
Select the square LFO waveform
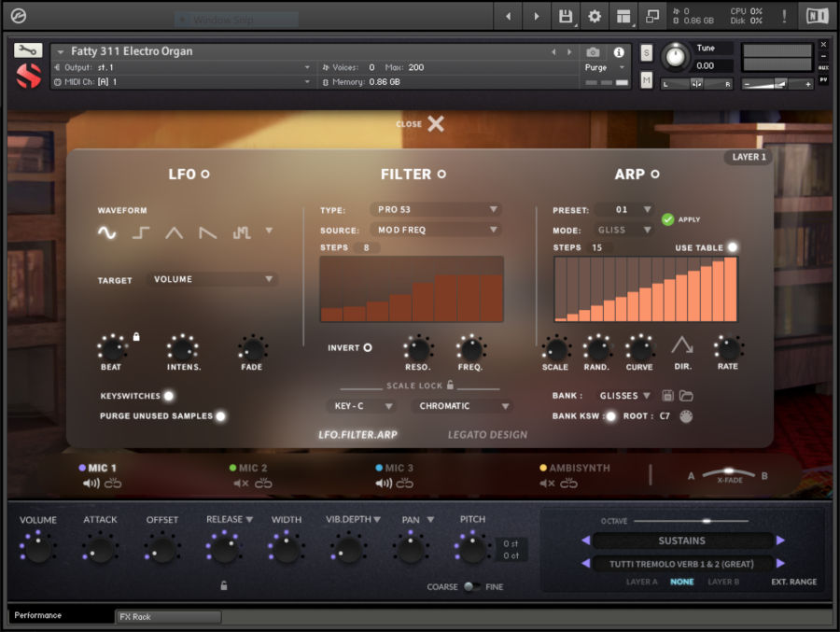click(140, 233)
